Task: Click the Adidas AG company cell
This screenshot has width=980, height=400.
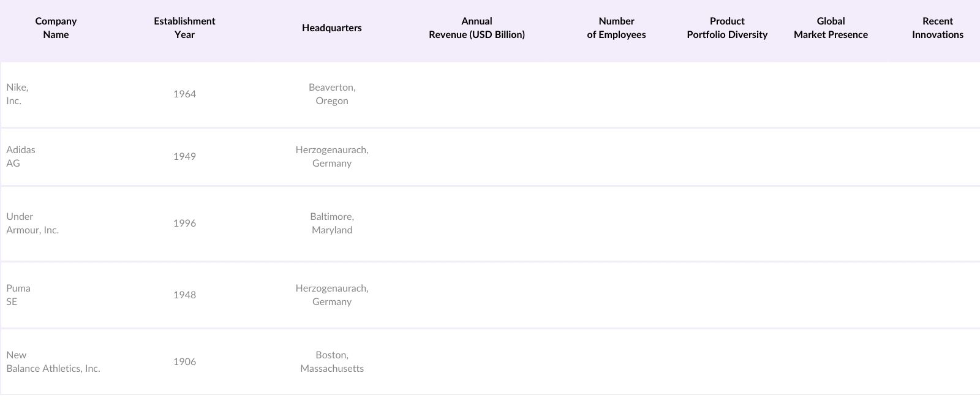Action: (x=21, y=157)
